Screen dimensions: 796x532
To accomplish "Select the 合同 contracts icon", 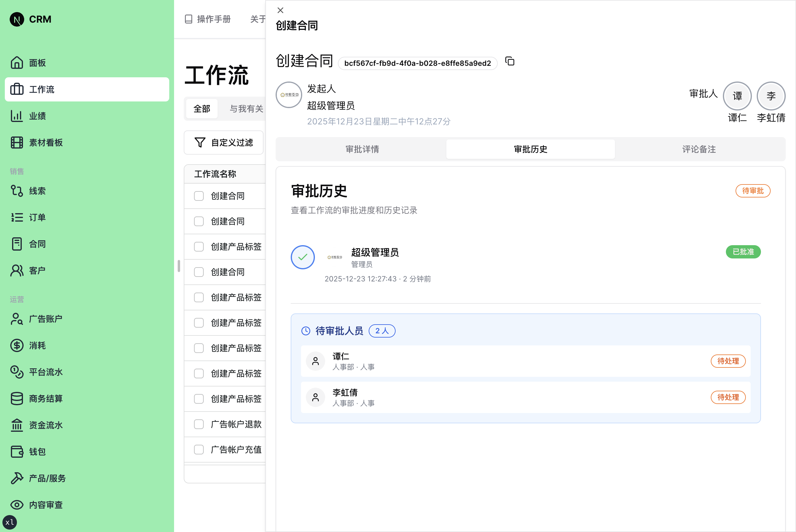I will click(17, 244).
